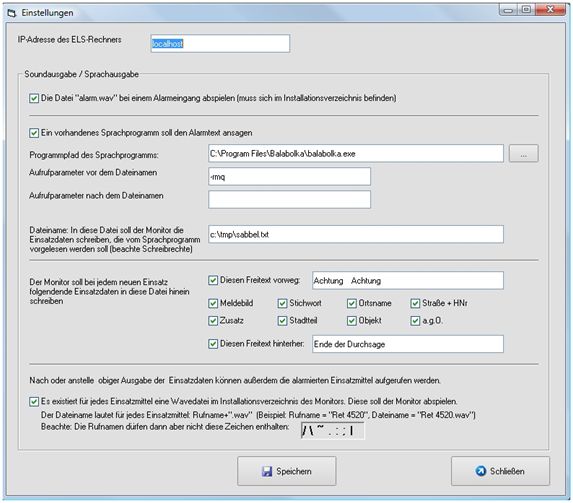Maximize the Einstellungen window

point(526,10)
